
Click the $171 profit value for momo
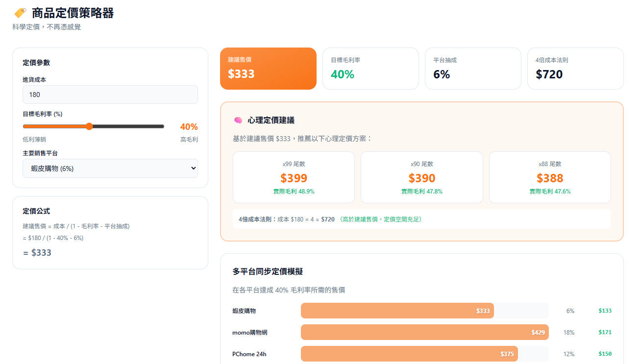point(605,332)
